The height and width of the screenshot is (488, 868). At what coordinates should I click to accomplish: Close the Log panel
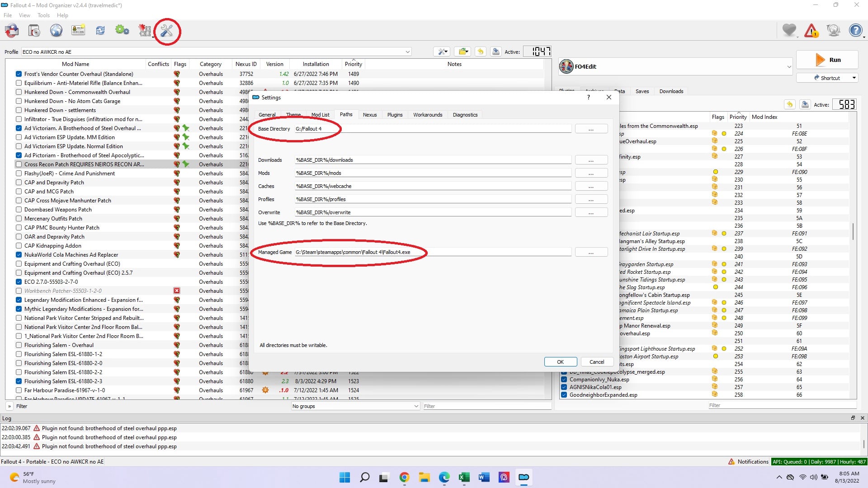pos(862,418)
